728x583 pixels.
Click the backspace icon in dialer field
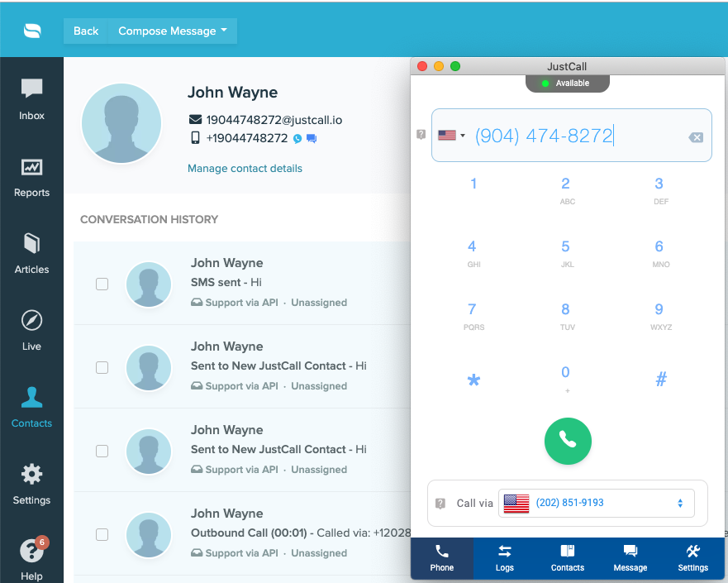pos(696,137)
